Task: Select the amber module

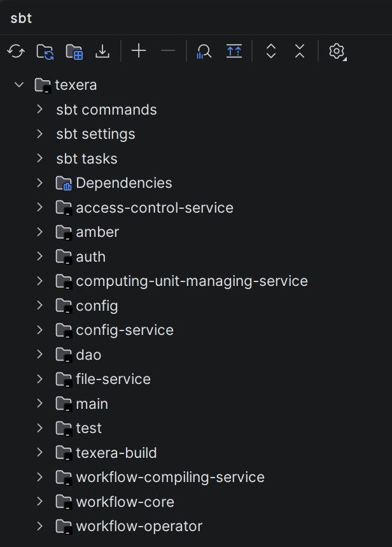Action: pos(97,232)
